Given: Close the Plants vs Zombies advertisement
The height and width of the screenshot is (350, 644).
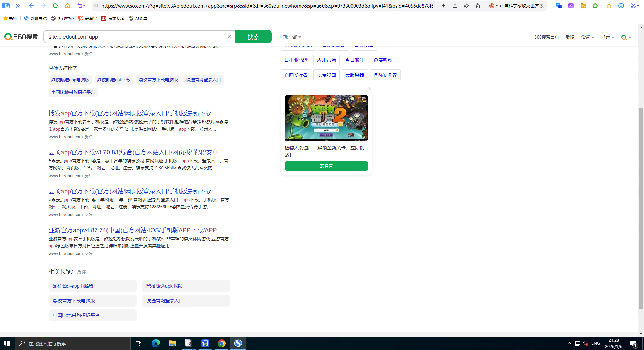Looking at the screenshot, I should [x=370, y=89].
